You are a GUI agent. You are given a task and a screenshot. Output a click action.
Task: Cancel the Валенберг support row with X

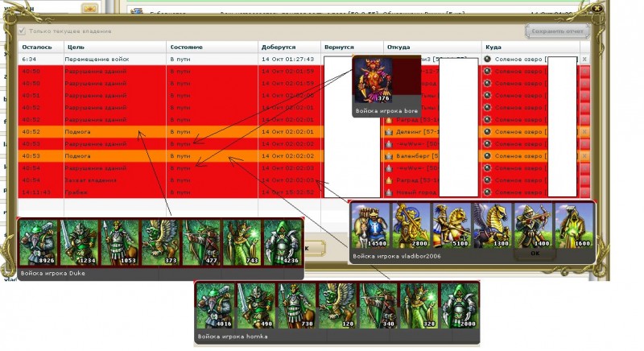(x=584, y=156)
